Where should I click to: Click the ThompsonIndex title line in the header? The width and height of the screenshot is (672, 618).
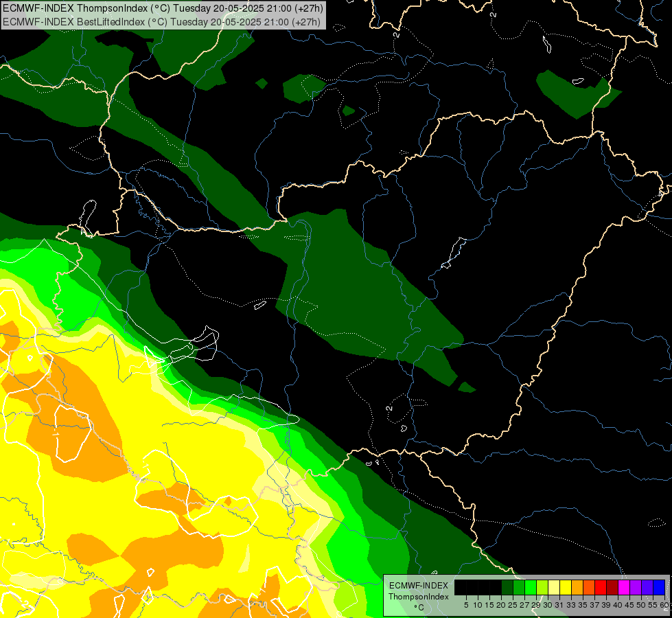coord(163,8)
